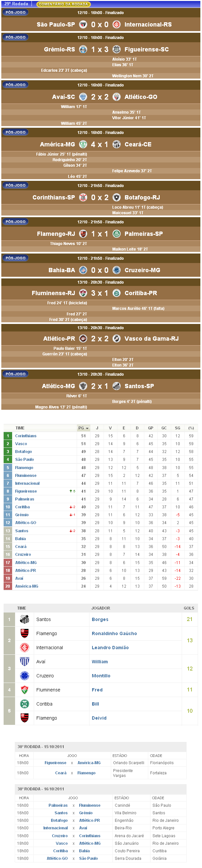This screenshot has height=868, width=202.
Task: Click the Internacional-RS crest in match header
Action: [x=116, y=25]
